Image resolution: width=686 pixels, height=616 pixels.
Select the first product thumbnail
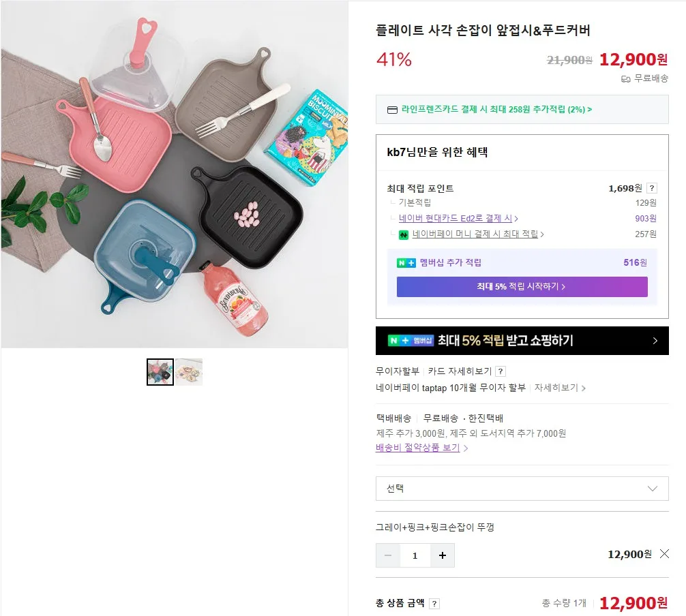[160, 371]
